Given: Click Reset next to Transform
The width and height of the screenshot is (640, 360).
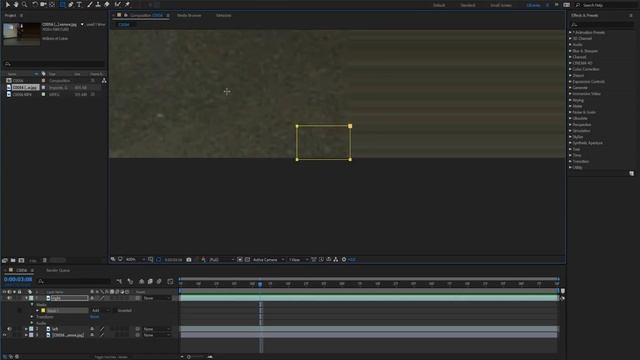Looking at the screenshot, I should coord(94,317).
